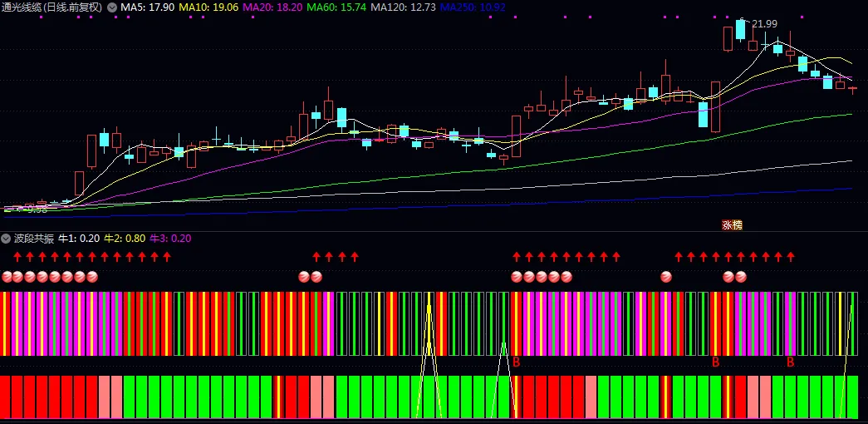Select the MA20: 18.20 indicator label

point(272,7)
